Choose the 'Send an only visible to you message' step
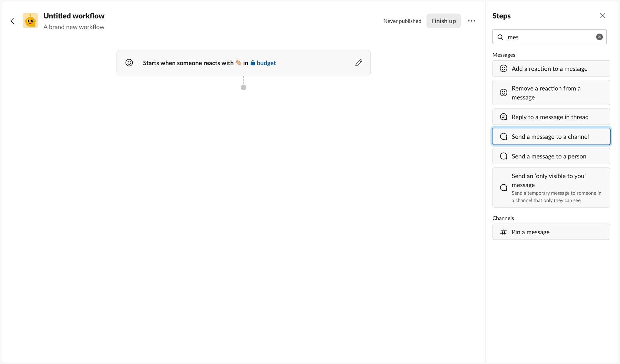620x364 pixels. click(551, 187)
